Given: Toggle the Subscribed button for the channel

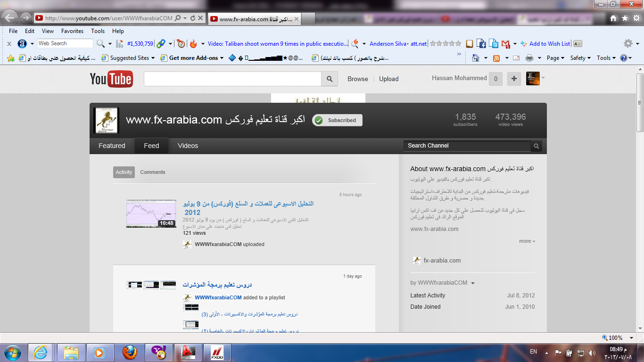Looking at the screenshot, I should pyautogui.click(x=337, y=120).
